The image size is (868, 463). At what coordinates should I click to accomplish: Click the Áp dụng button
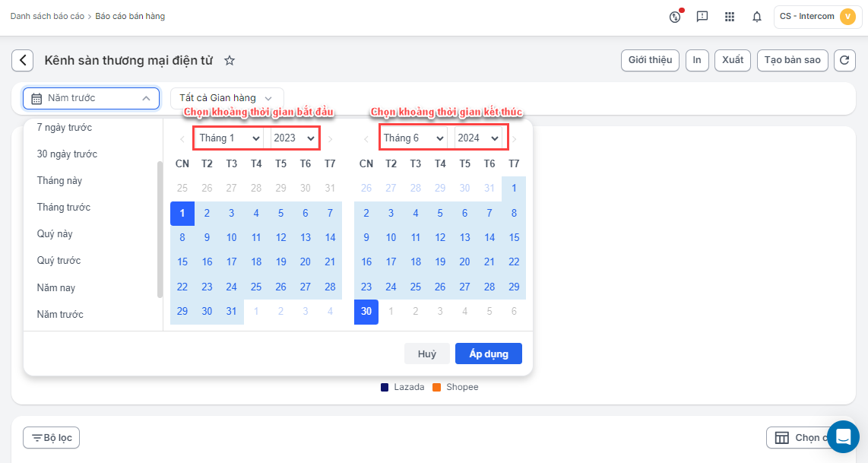click(x=488, y=354)
